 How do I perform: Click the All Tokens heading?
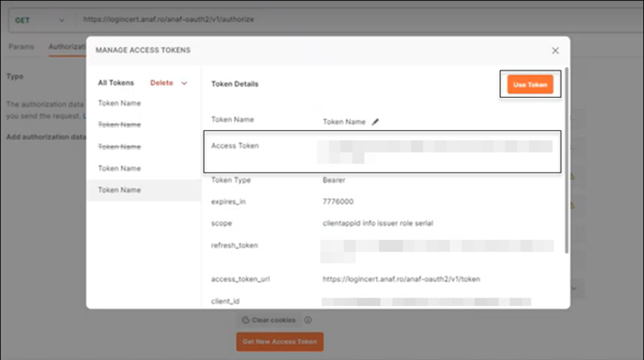pyautogui.click(x=116, y=83)
